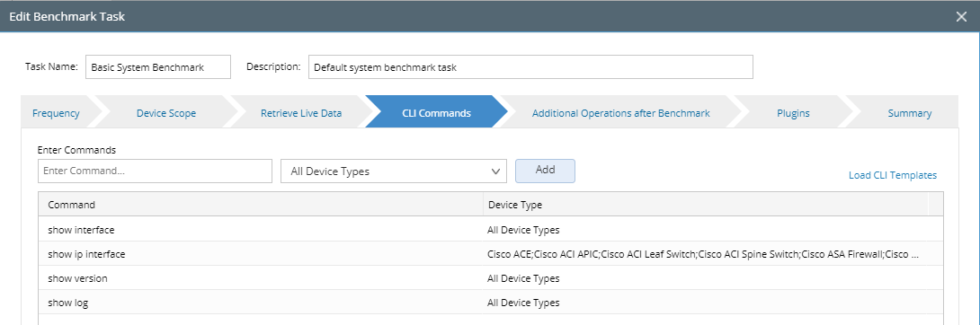Viewport: 980px width, 325px height.
Task: Select the show log command row
Action: 491,303
